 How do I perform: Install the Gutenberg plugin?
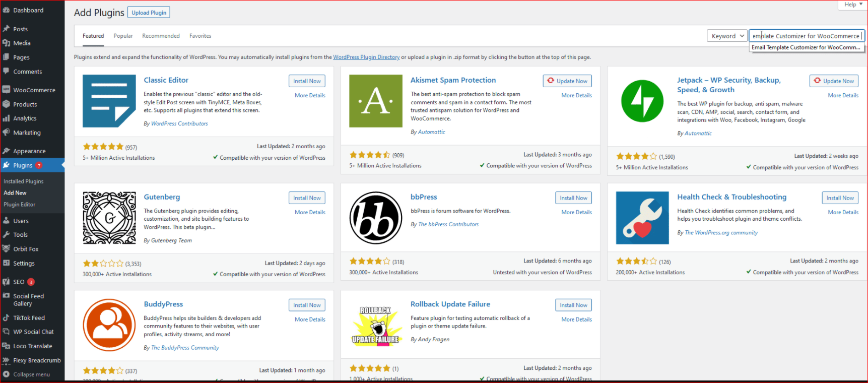307,198
